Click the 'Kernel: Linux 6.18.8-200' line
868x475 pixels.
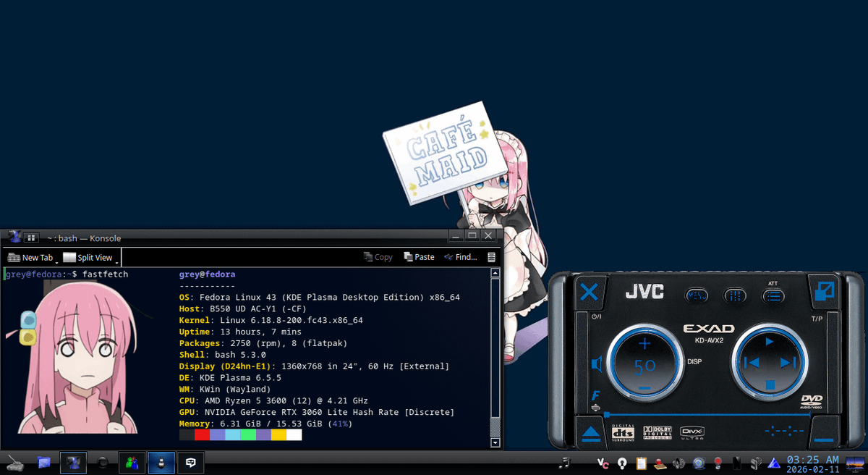tap(271, 320)
